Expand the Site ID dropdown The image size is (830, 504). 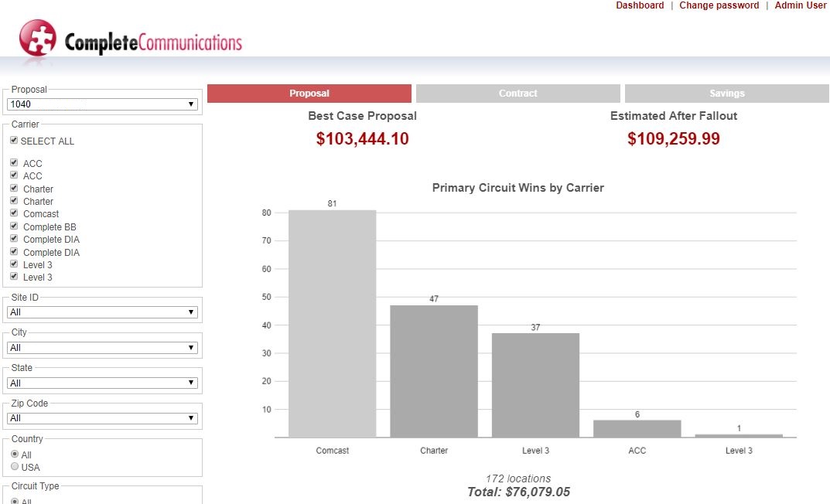pos(102,312)
